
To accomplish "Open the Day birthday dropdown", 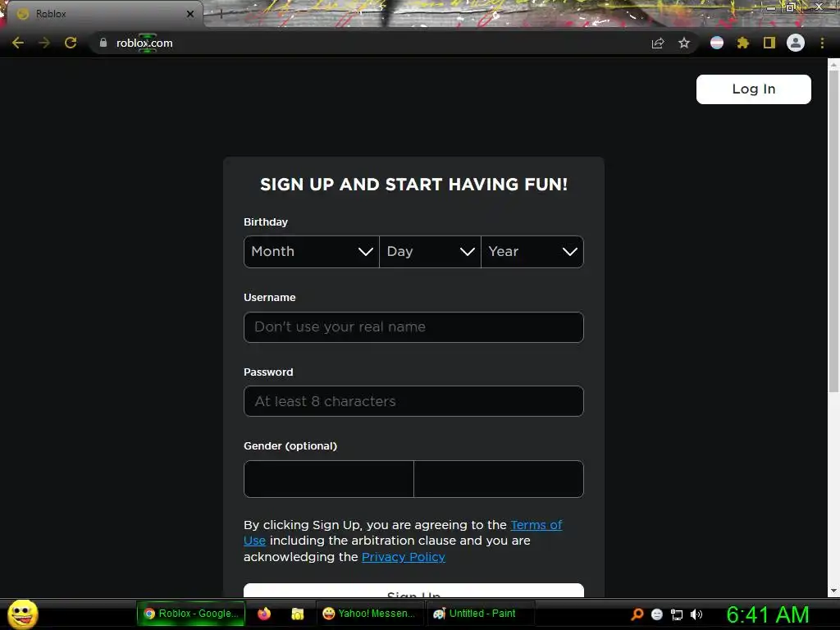I will [x=430, y=252].
